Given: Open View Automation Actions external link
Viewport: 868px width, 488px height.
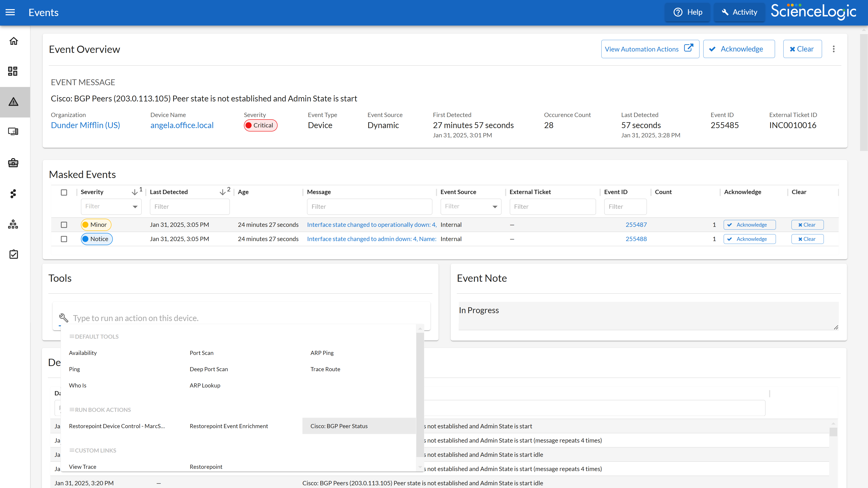Looking at the screenshot, I should [x=650, y=49].
